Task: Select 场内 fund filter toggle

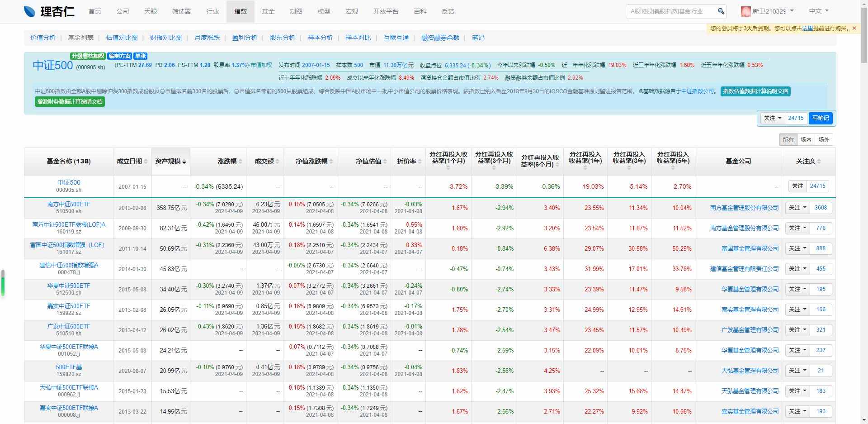Action: (x=806, y=140)
